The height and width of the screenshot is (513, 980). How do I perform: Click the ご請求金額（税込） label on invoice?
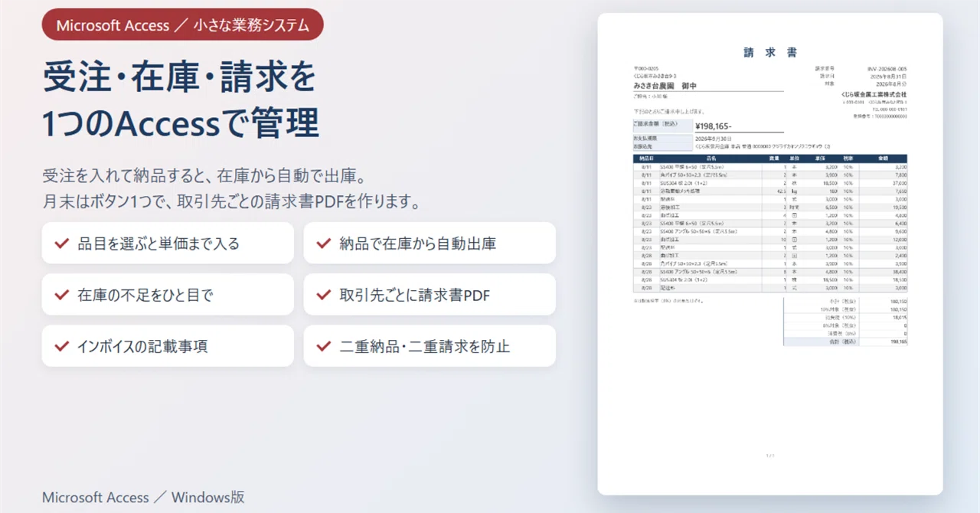point(655,123)
